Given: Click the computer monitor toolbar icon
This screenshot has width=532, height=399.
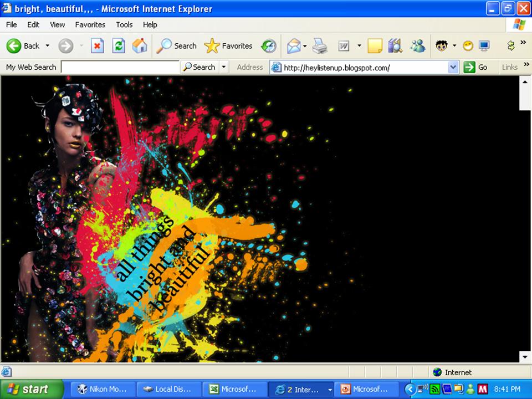Looking at the screenshot, I should coord(484,46).
